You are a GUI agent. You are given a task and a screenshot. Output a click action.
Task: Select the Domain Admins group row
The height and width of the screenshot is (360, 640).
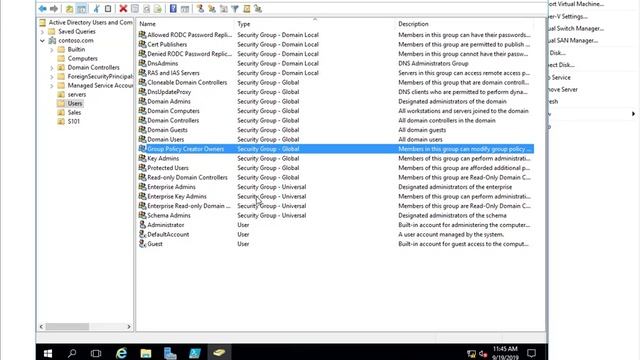[336, 101]
